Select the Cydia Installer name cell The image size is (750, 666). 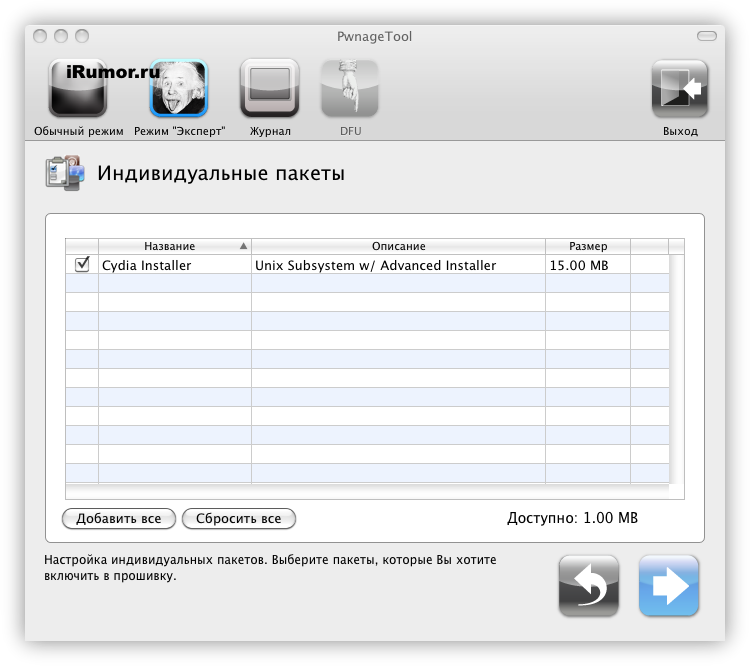[x=175, y=265]
